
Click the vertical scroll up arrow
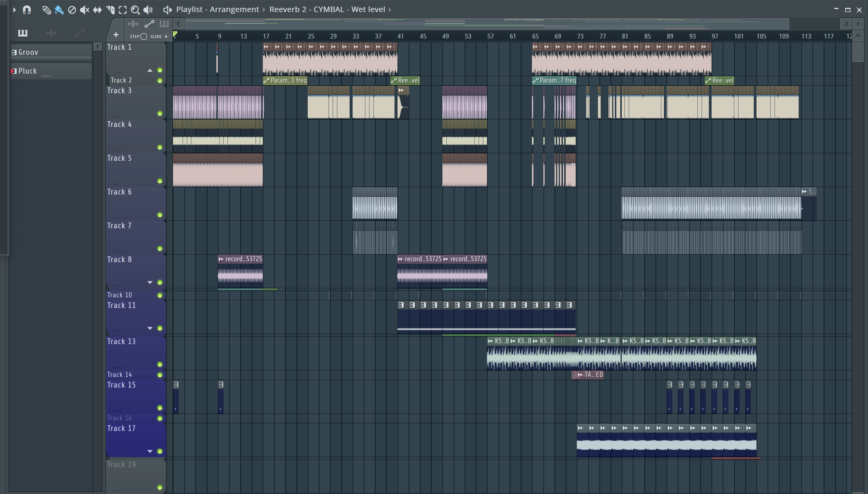point(858,36)
